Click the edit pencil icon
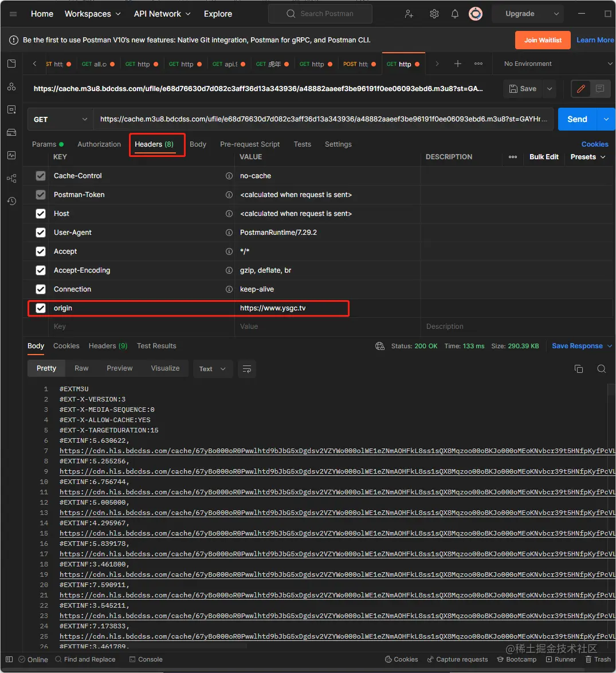The height and width of the screenshot is (673, 616). (581, 89)
